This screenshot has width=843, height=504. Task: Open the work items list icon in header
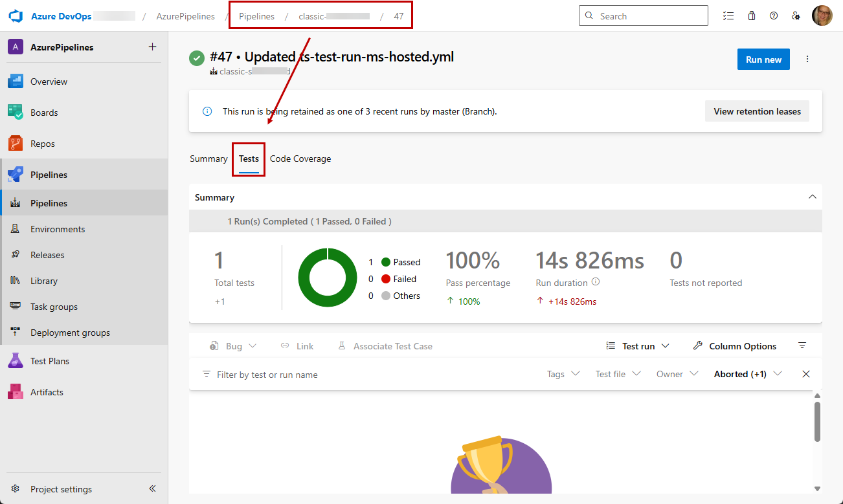729,16
